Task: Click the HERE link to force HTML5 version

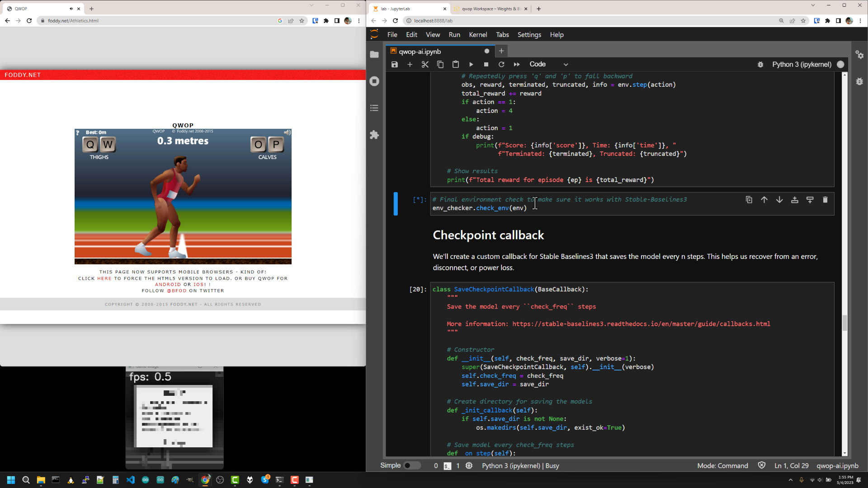Action: [104, 278]
